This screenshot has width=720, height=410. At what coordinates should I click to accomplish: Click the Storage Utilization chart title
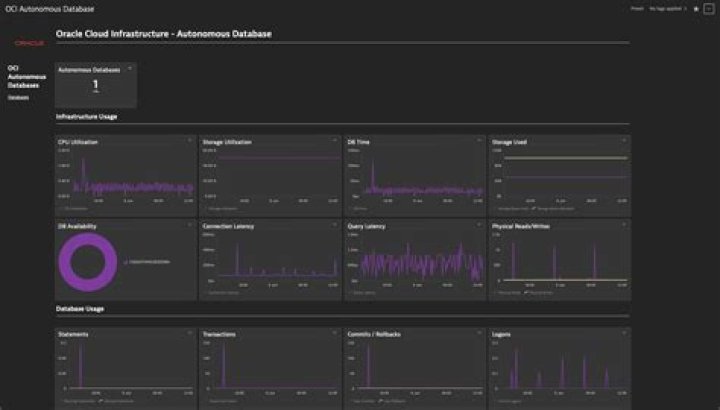click(x=227, y=142)
